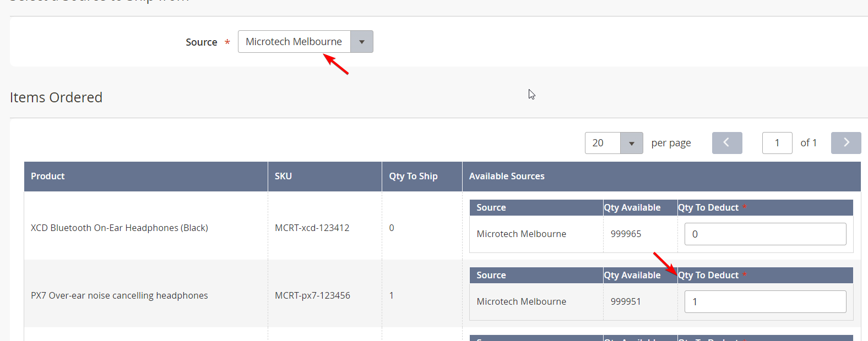Edit Qty To Deduct for PX7 headphones
This screenshot has height=341, width=868.
(x=765, y=302)
